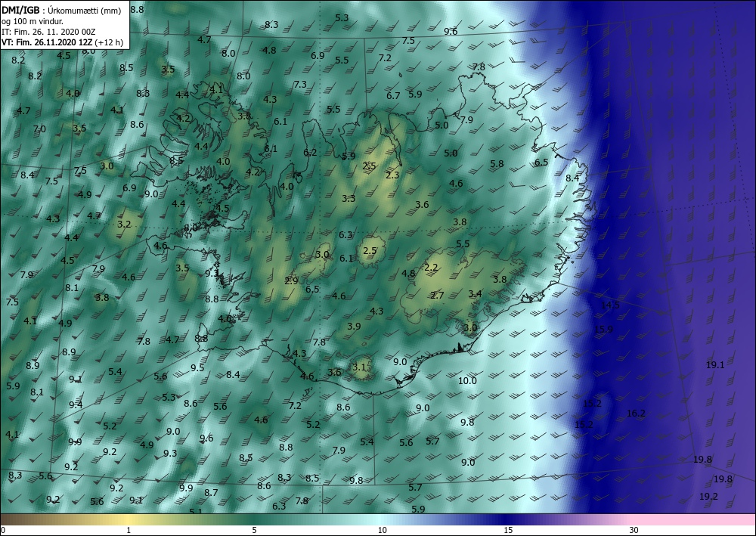Click the map value 2.2 on the glacier
This screenshot has width=756, height=536.
pos(431,268)
